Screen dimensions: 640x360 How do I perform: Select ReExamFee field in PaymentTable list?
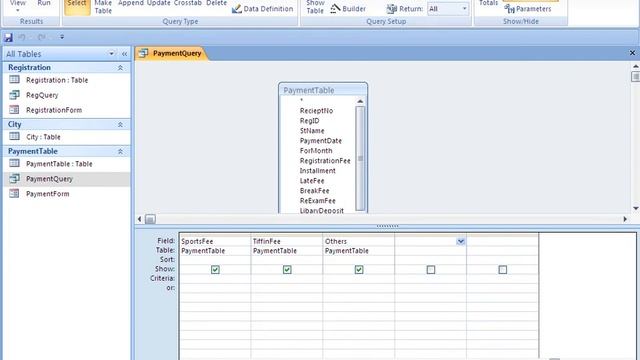[x=318, y=201]
